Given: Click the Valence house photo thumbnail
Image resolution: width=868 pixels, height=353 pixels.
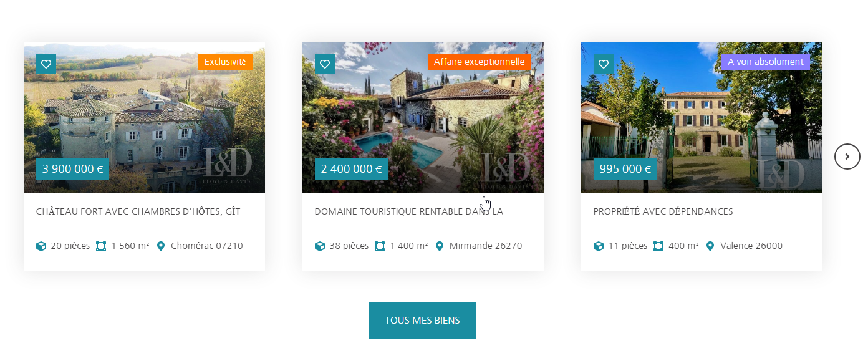Looking at the screenshot, I should tap(702, 117).
